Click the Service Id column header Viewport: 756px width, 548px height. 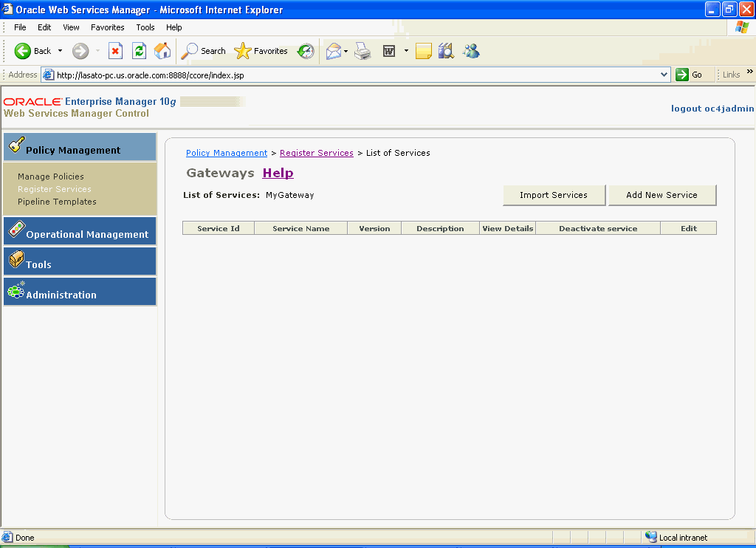(x=219, y=228)
